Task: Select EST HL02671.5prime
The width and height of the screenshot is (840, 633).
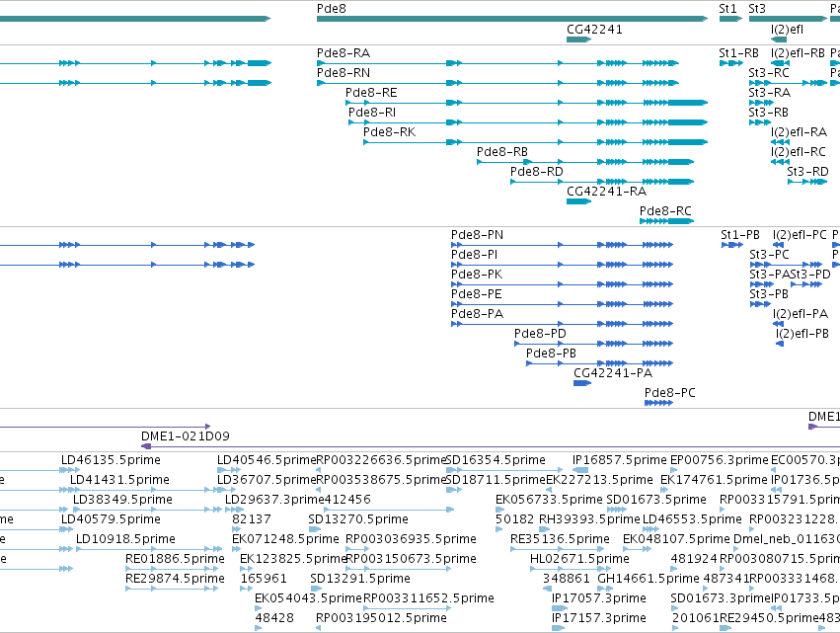Action: 579,559
